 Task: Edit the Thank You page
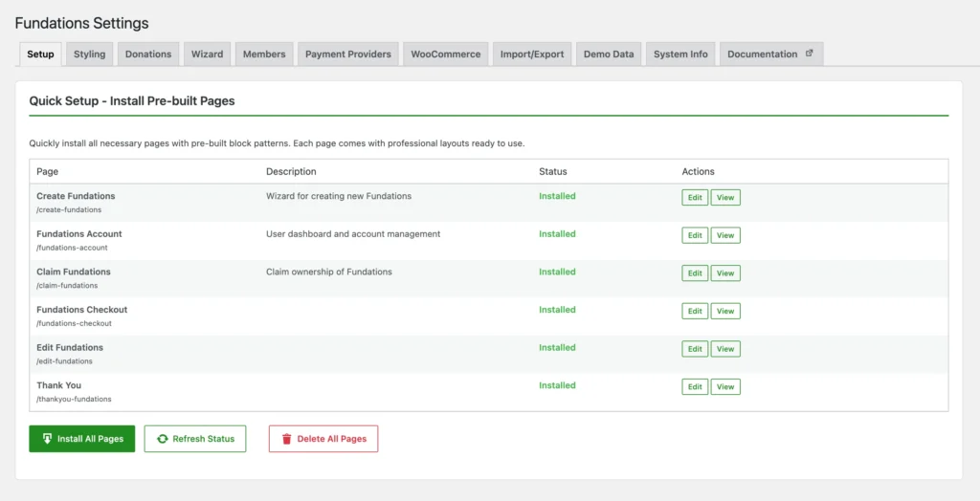pyautogui.click(x=695, y=386)
